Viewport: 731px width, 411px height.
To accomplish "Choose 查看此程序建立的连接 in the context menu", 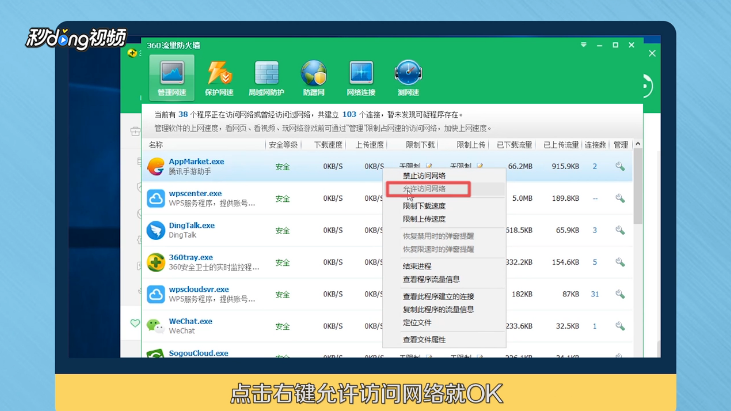I will pyautogui.click(x=438, y=296).
